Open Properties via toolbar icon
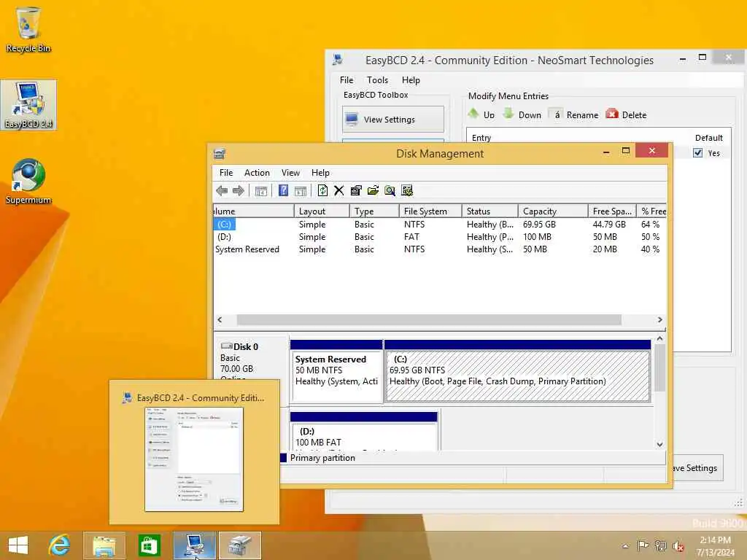Screen dimensions: 747x560 [356, 191]
